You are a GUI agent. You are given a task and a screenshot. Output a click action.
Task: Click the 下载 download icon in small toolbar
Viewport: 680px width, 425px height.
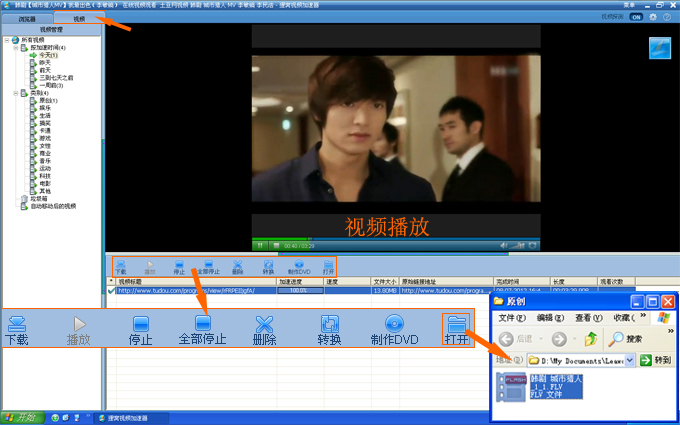[121, 265]
